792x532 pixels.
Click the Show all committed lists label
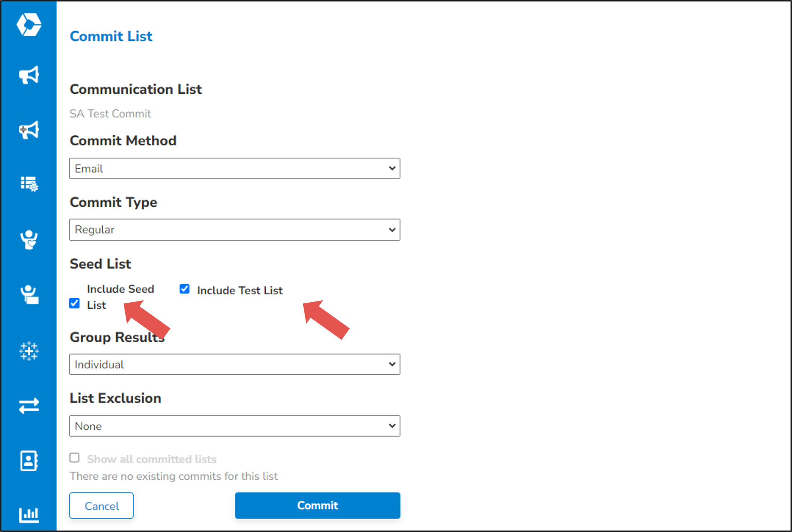click(x=152, y=459)
